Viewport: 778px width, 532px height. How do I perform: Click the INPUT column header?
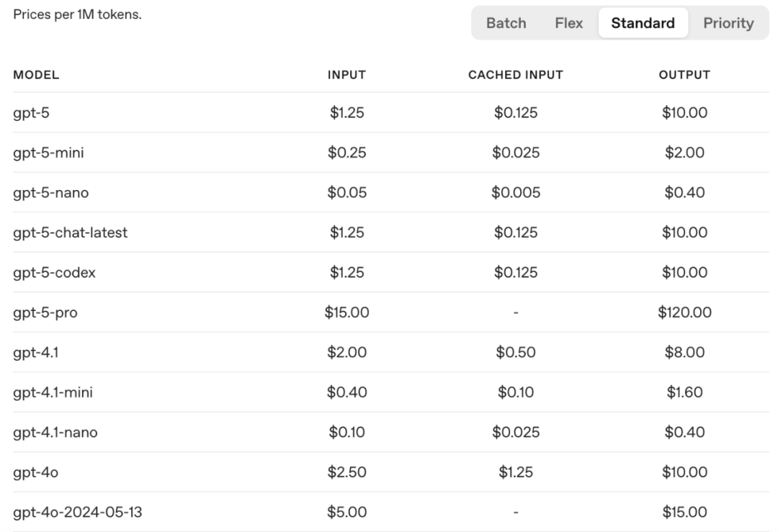[x=346, y=75]
